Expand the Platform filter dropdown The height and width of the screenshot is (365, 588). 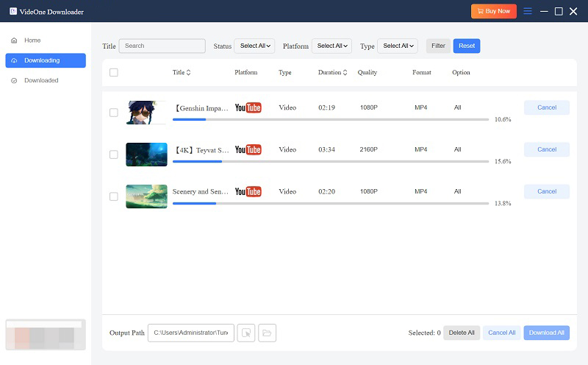332,46
